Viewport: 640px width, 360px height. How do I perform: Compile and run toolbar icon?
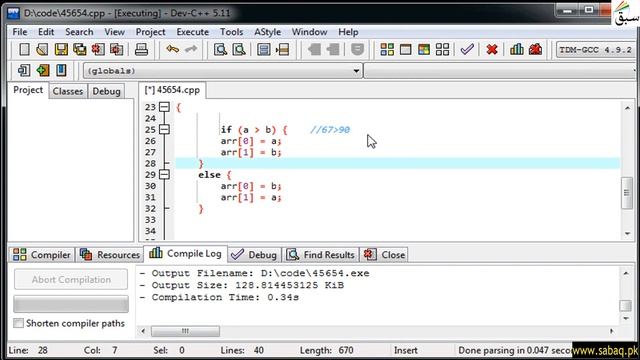tap(424, 49)
